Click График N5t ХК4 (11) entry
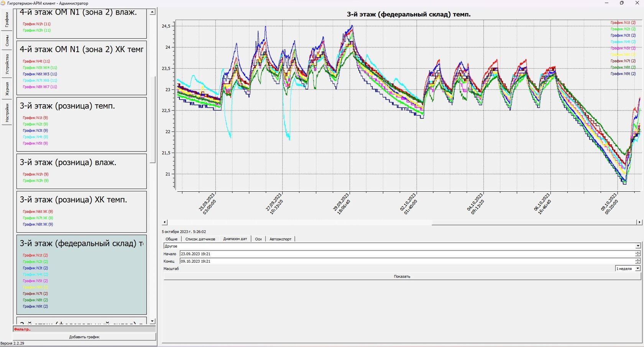 40,67
